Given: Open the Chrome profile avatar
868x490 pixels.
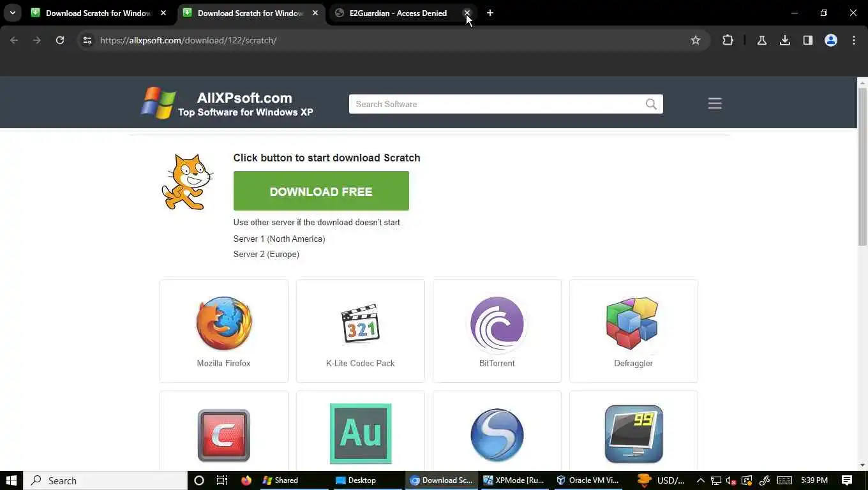Looking at the screenshot, I should point(831,40).
